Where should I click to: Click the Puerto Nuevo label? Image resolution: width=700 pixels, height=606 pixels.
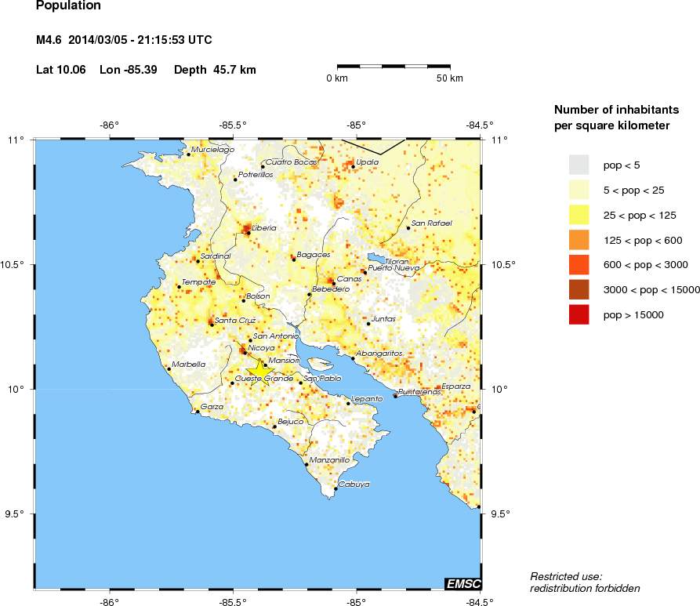tap(394, 268)
